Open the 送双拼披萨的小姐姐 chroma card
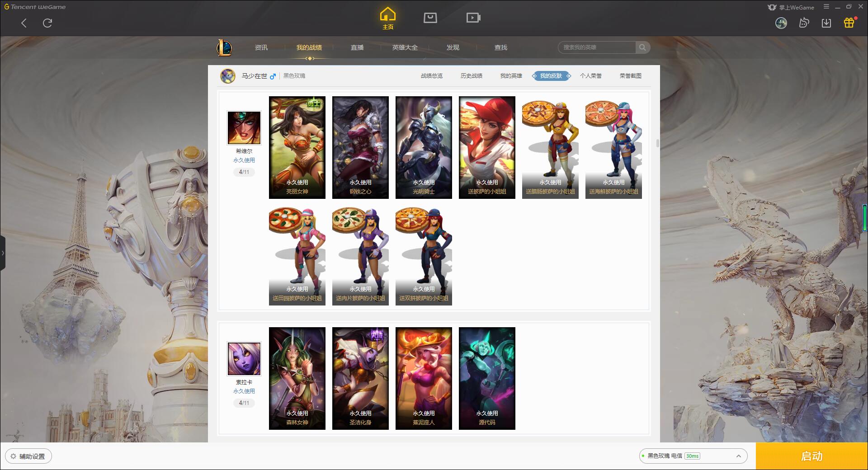868x470 pixels. pos(424,254)
